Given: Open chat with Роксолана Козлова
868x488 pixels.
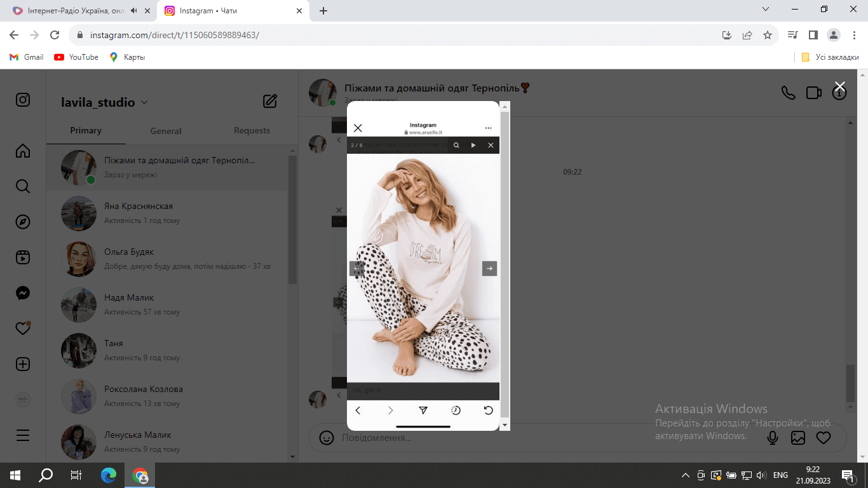Looking at the screenshot, I should click(167, 396).
